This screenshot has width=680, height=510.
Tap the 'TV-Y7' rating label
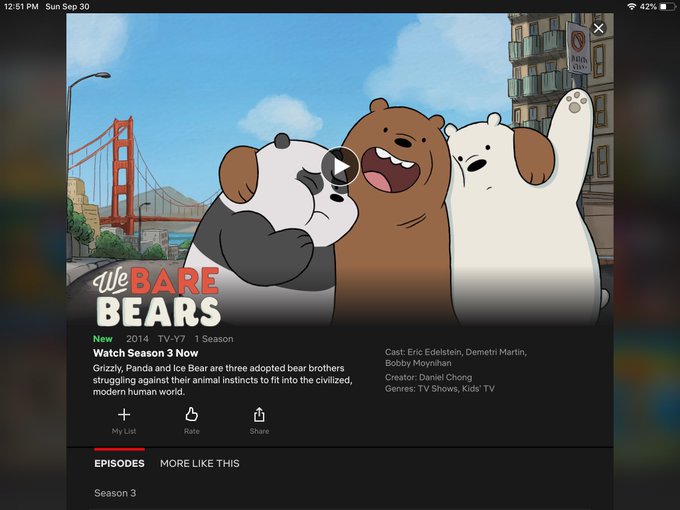click(x=171, y=339)
